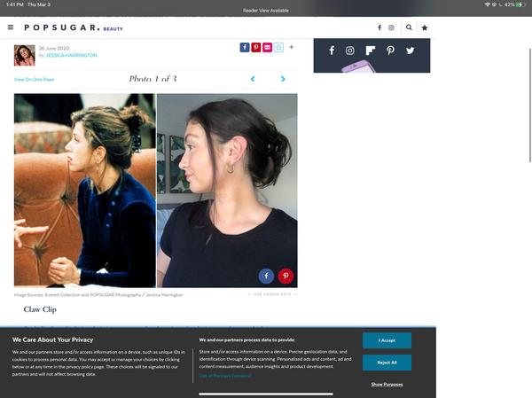The image size is (532, 398).
Task: Toggle the save star beside share icons
Action: [x=278, y=47]
